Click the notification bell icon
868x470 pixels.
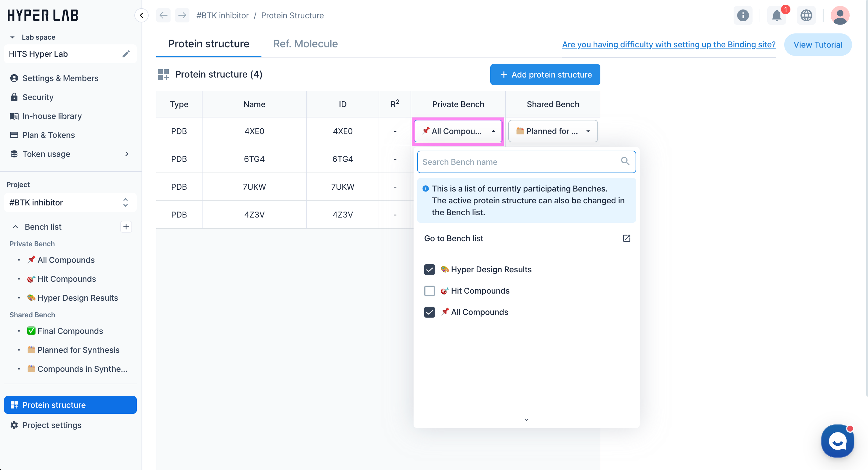(776, 15)
